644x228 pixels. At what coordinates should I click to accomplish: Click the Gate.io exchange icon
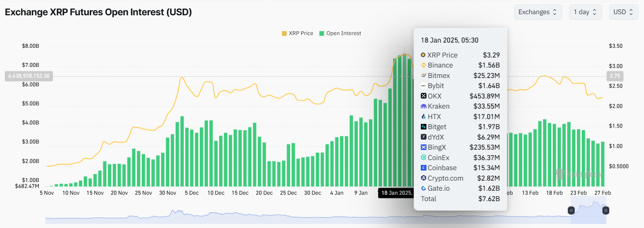[423, 188]
